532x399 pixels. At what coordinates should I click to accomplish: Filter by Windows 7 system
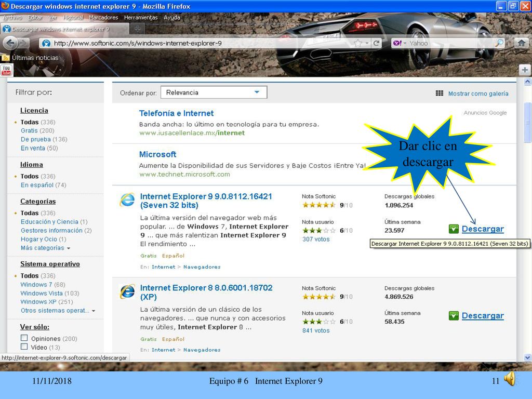(36, 285)
